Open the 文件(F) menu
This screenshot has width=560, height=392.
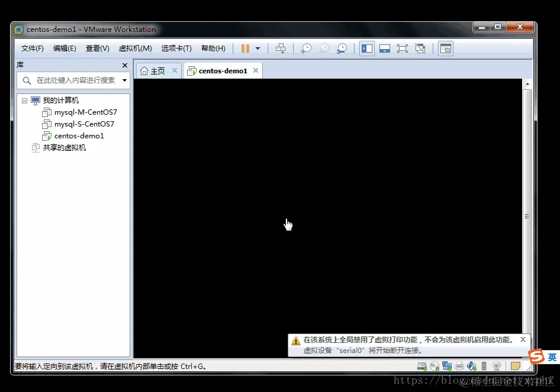(32, 48)
